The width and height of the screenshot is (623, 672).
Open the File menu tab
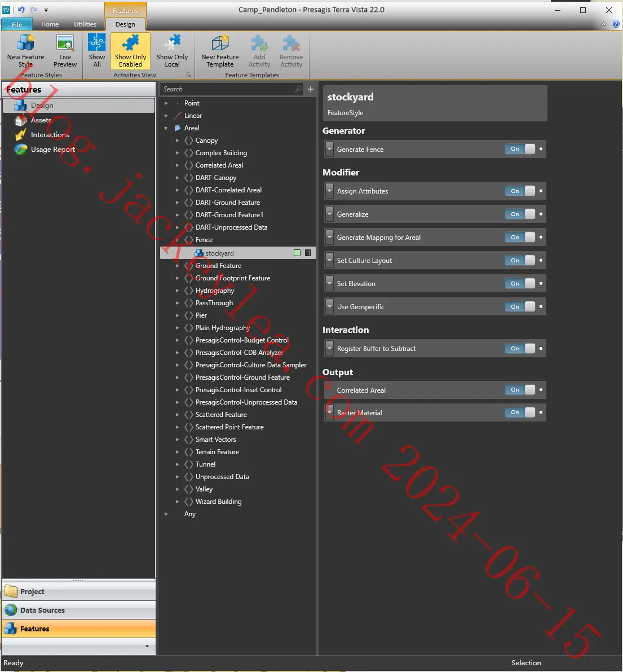coord(17,24)
